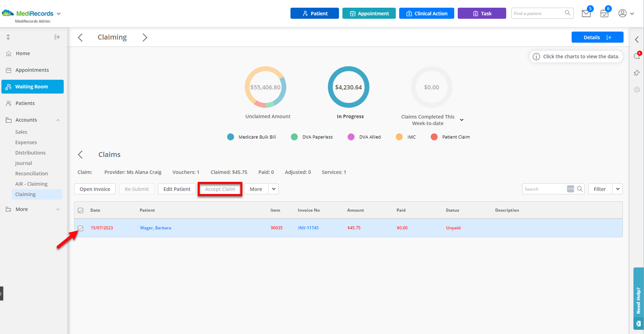
Task: Go back using arrow beside Claims heading
Action: pos(81,155)
